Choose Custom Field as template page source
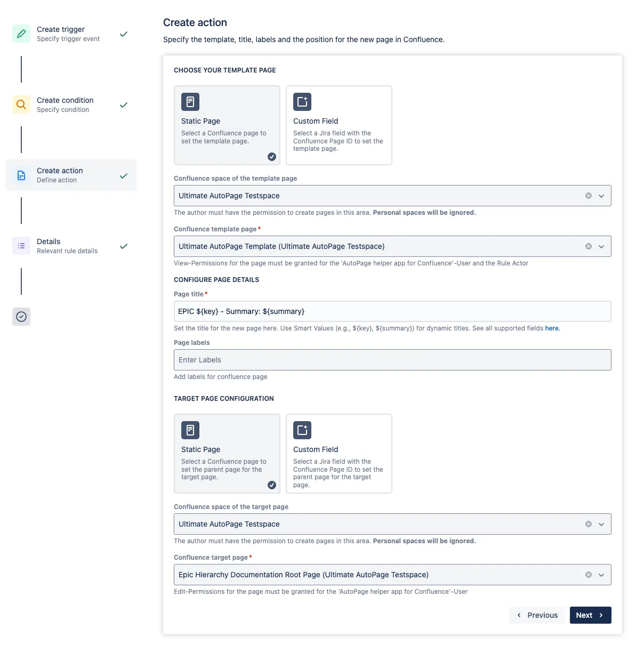The image size is (644, 645). point(339,125)
